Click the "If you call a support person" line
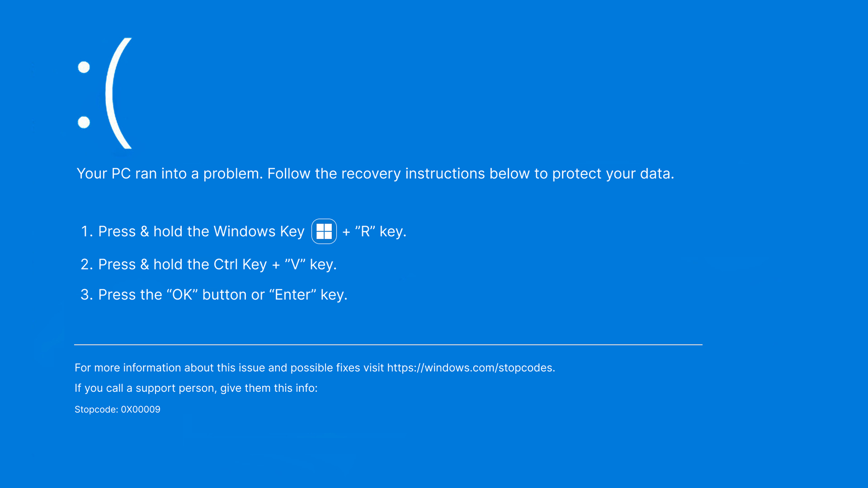The width and height of the screenshot is (868, 488). click(196, 388)
